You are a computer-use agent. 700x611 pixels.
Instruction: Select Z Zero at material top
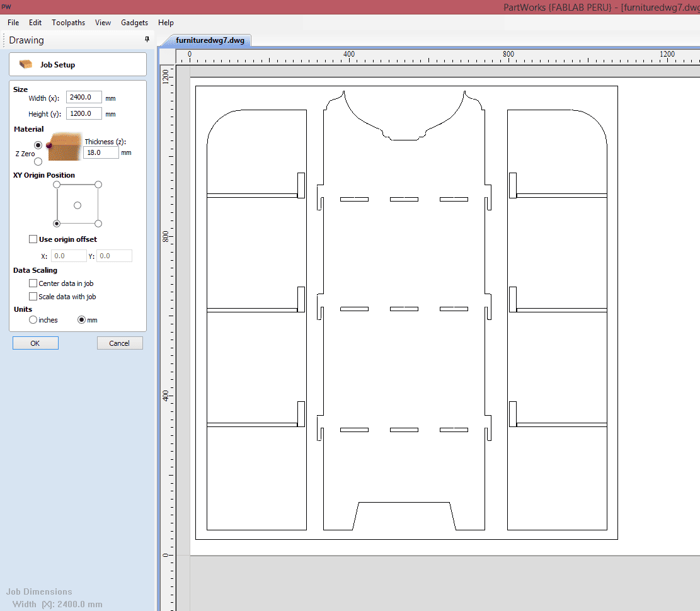click(x=38, y=145)
